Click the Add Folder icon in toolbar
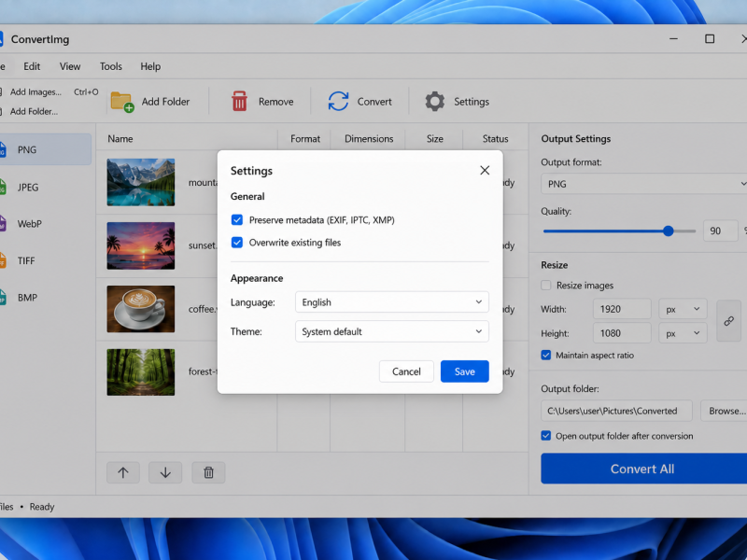 (122, 102)
